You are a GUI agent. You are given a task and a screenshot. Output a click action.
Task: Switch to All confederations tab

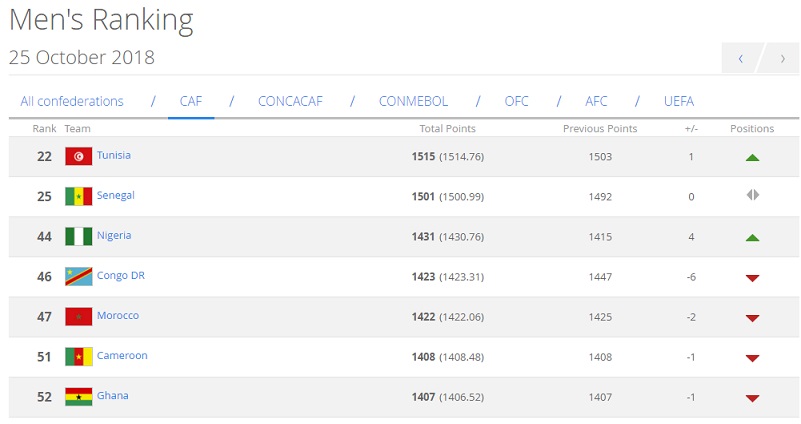72,101
